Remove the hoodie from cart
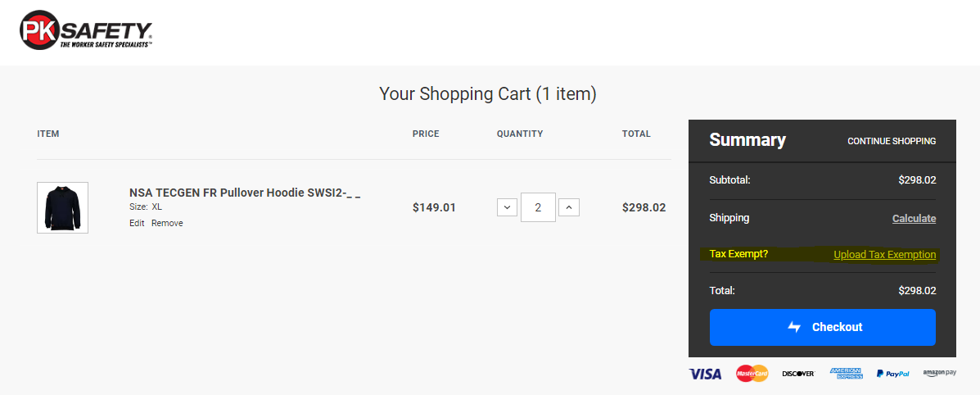The width and height of the screenshot is (980, 395). pos(167,223)
